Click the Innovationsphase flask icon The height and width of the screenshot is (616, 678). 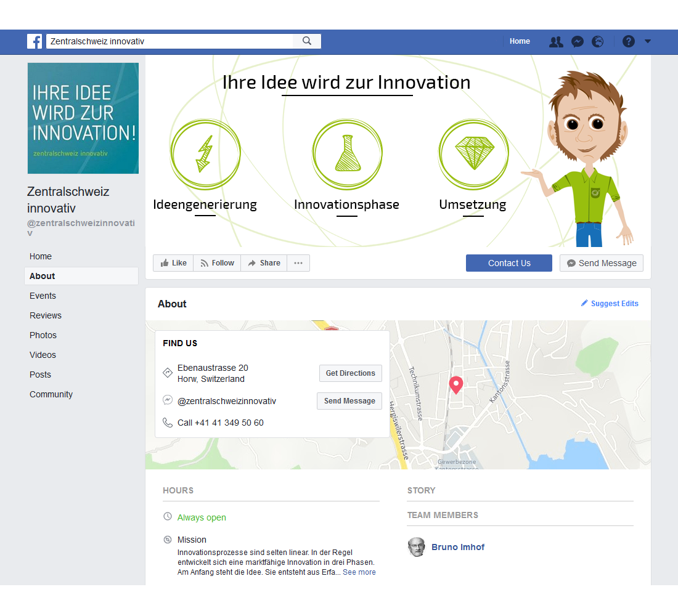pos(347,155)
